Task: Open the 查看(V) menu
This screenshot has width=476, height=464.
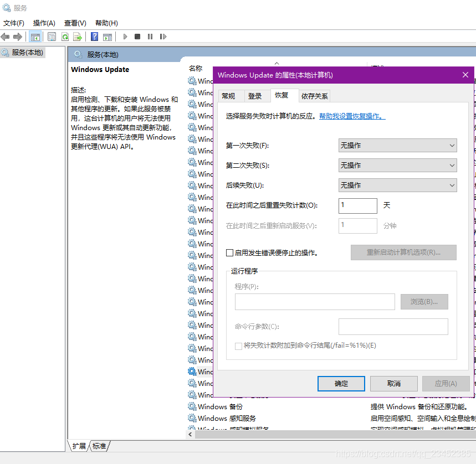Action: click(75, 23)
